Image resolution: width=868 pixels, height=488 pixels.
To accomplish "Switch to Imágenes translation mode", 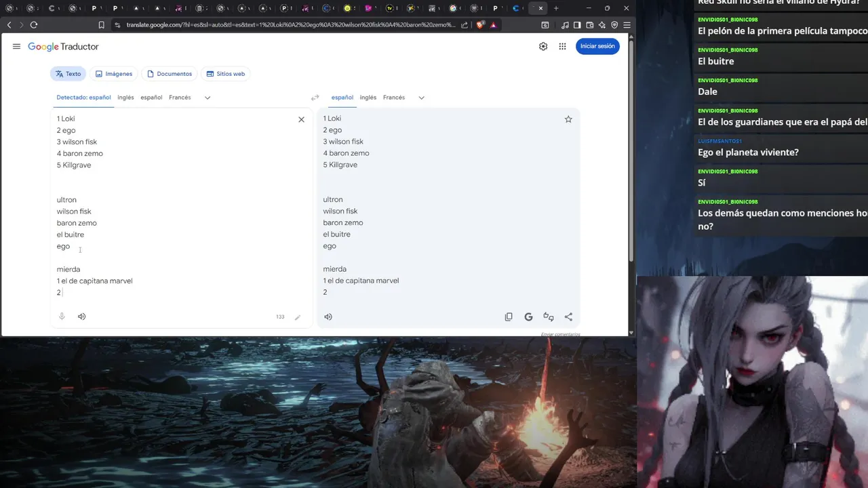I will pyautogui.click(x=114, y=74).
